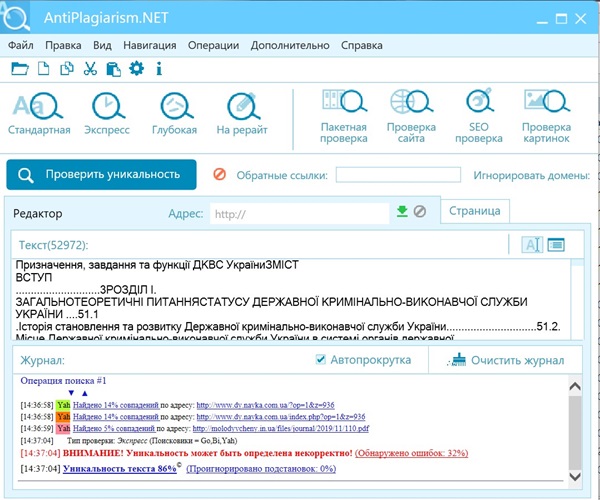Switch to the window view icon in text panel
The height and width of the screenshot is (500, 600).
(556, 244)
